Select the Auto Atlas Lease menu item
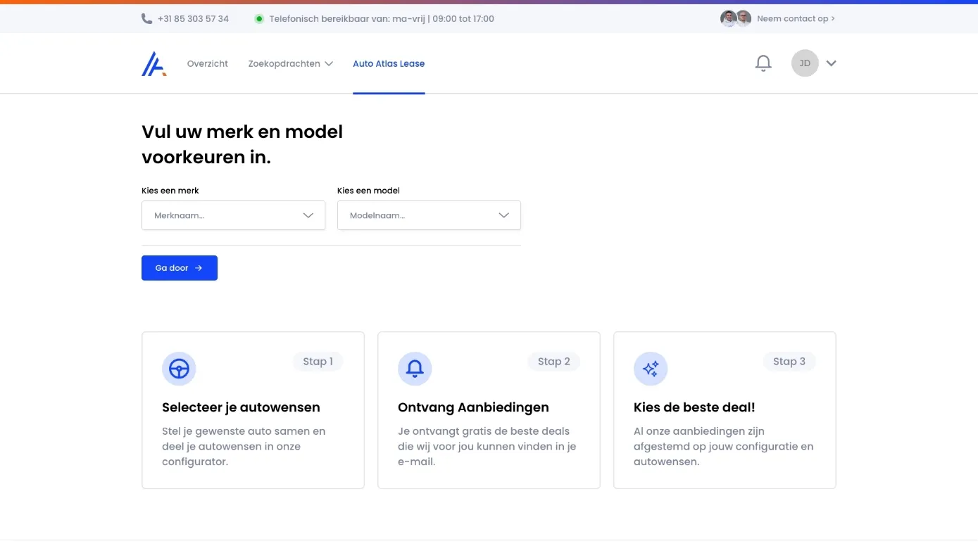Viewport: 978px width, 560px height. pyautogui.click(x=389, y=63)
